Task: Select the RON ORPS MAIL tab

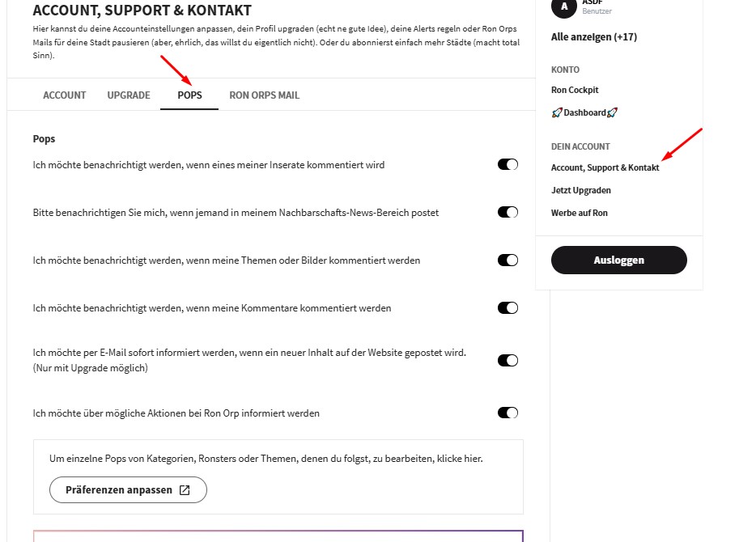Action: pos(264,95)
